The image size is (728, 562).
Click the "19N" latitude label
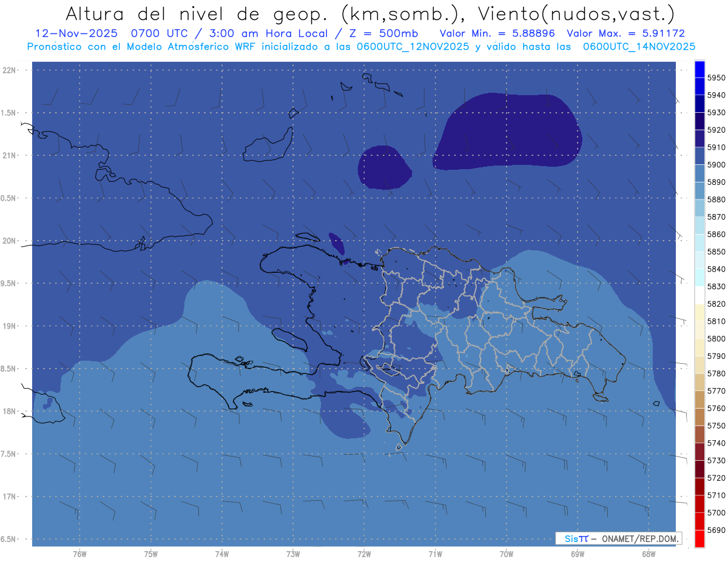(9, 326)
